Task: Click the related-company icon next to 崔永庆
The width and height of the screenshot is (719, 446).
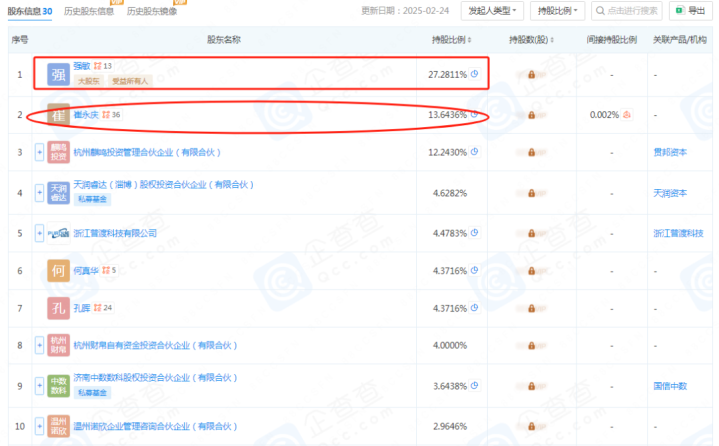Action: 106,115
